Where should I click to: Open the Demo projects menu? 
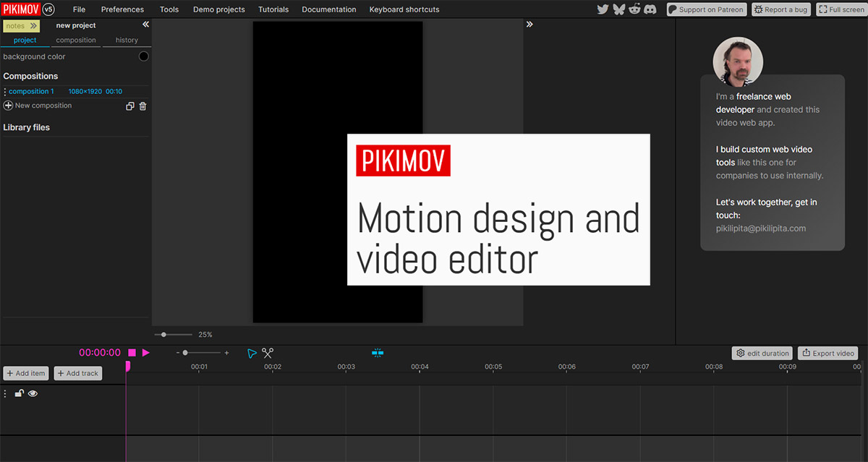[218, 9]
